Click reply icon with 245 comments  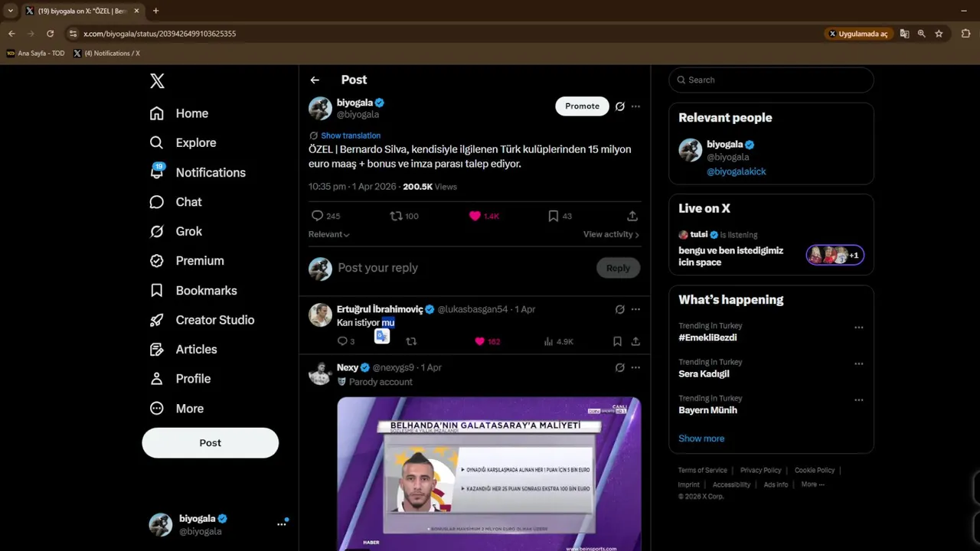pyautogui.click(x=317, y=216)
